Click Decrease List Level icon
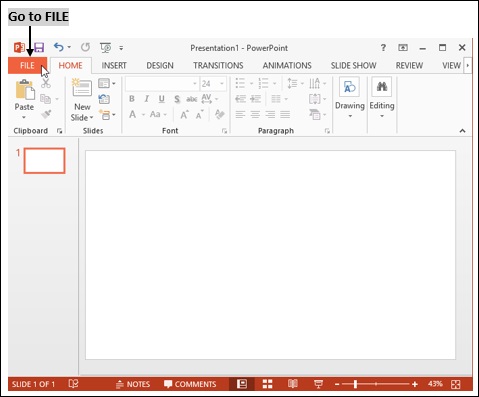Screen dimensions: 479x397 (240, 99)
